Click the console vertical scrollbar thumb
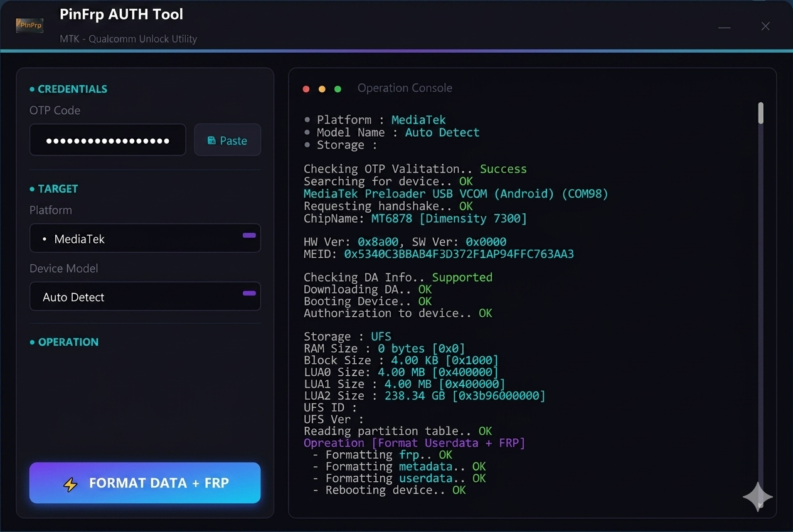 761,113
